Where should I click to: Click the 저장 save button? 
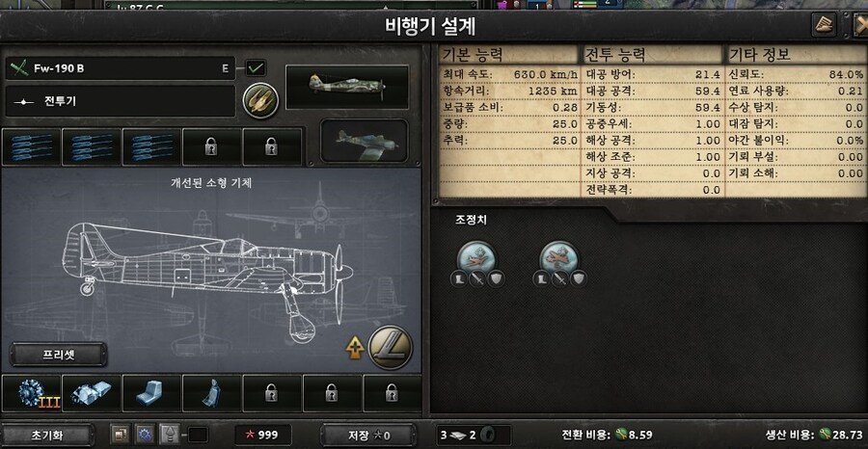[x=368, y=436]
